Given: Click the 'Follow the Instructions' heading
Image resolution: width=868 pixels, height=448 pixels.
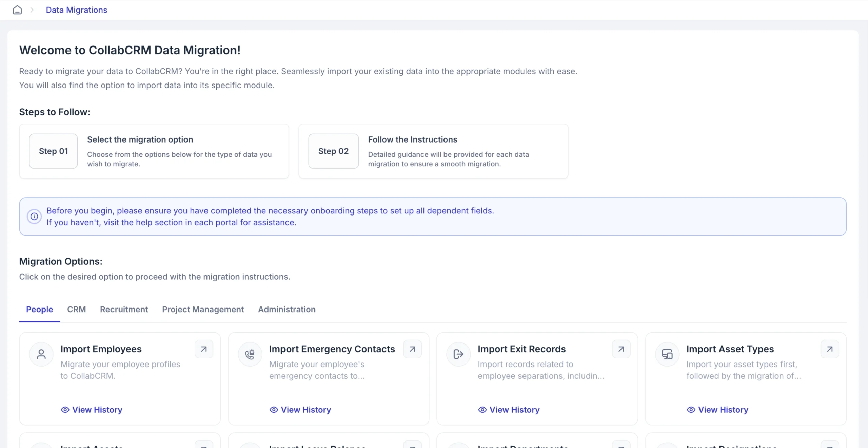Looking at the screenshot, I should 413,139.
